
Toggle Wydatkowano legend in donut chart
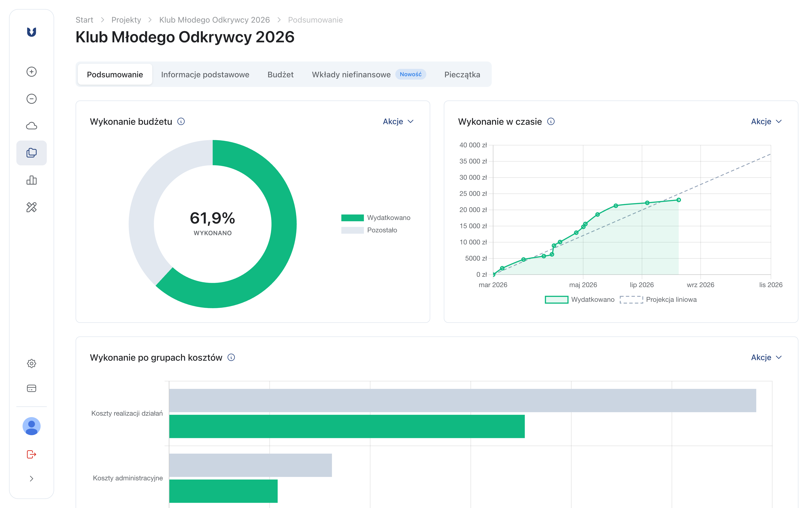tap(376, 218)
